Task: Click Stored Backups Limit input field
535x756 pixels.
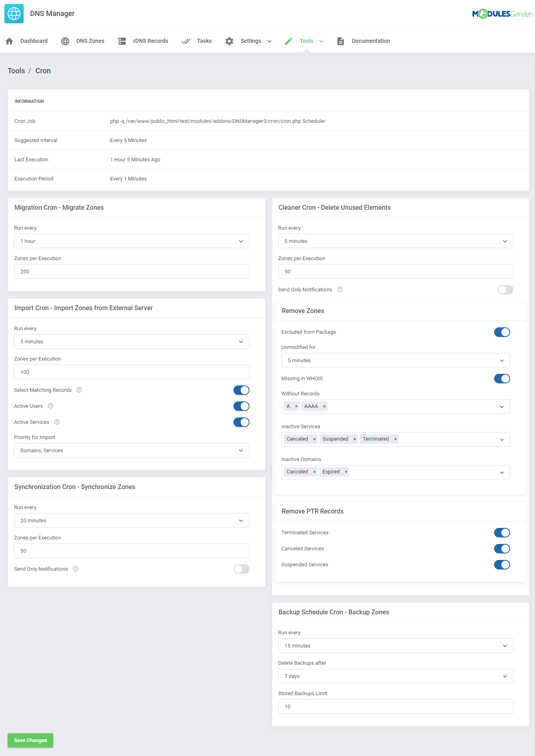Action: coord(396,706)
